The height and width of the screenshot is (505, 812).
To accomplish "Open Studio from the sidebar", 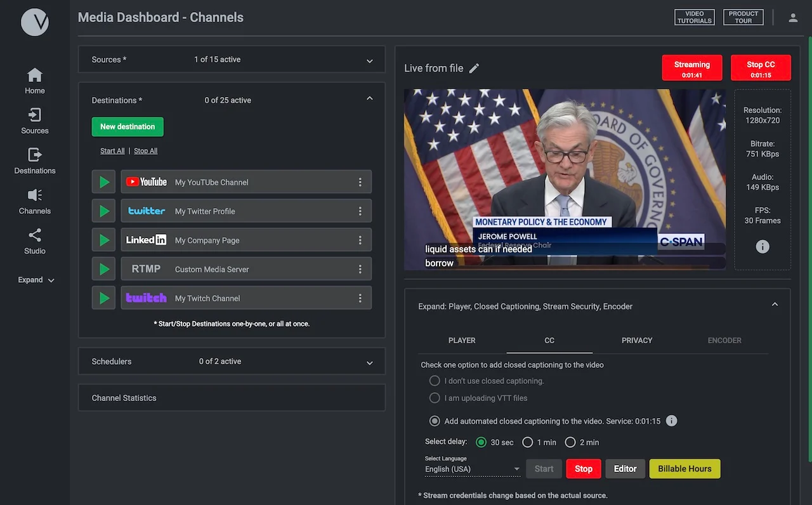I will [34, 242].
